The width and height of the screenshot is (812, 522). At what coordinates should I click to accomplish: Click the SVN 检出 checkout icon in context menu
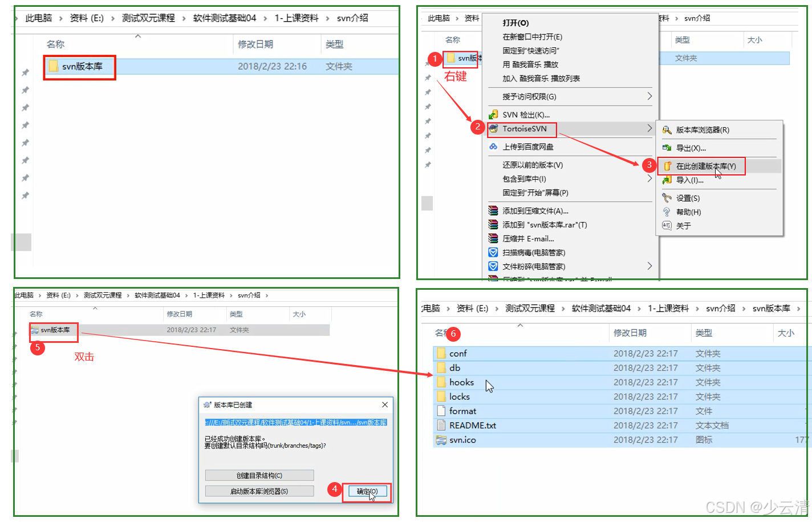pos(493,115)
